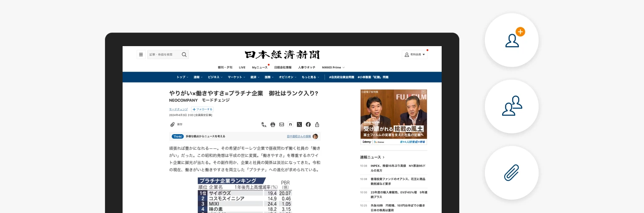Click the add-user circle icon with orange plus
The width and height of the screenshot is (644, 213).
[x=511, y=40]
